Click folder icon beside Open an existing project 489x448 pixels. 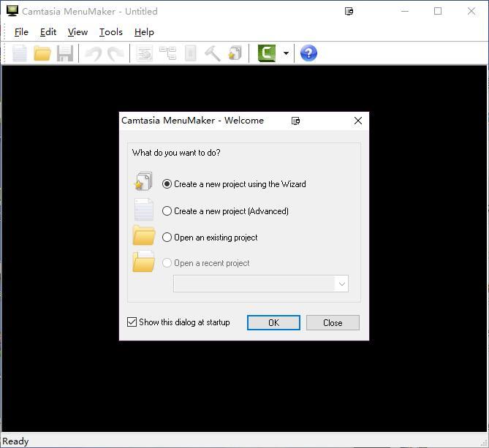pyautogui.click(x=144, y=235)
